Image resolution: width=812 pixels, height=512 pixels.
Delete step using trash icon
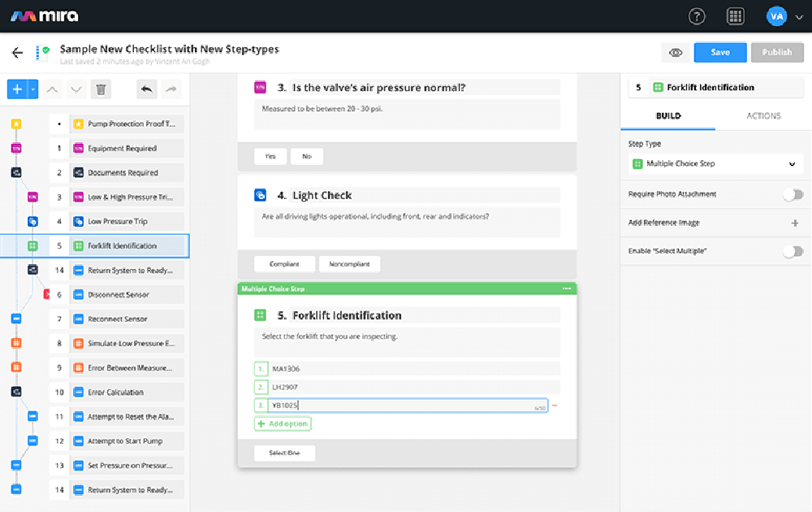(x=101, y=89)
